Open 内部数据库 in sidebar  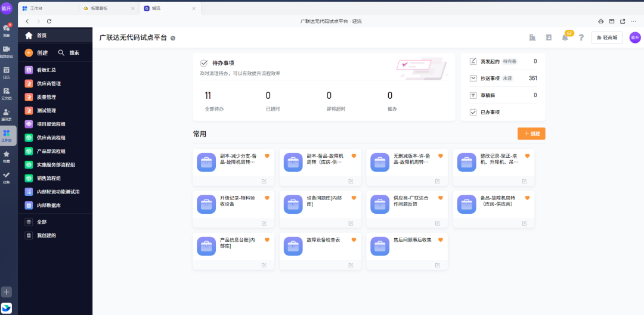55,205
